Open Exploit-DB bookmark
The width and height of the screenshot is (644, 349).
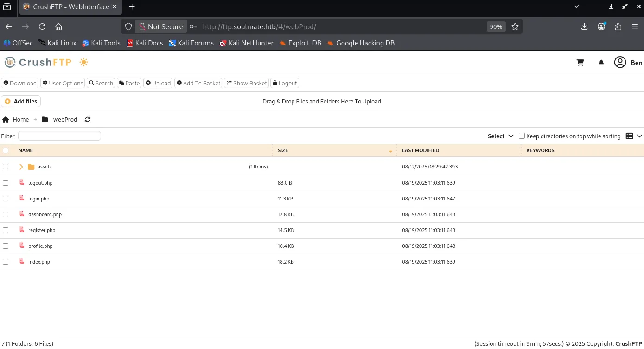300,43
